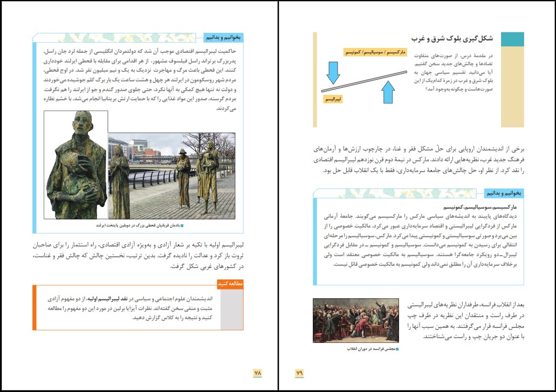Click the yellow label "مارکسیسم / سوسیالیسم / کمونیسم"
Image resolution: width=556 pixels, height=392 pixels.
click(x=375, y=52)
